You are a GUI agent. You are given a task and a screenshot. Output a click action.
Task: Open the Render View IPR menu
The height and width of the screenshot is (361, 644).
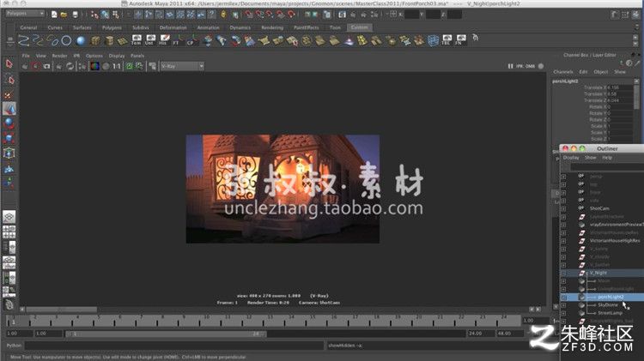pos(76,56)
